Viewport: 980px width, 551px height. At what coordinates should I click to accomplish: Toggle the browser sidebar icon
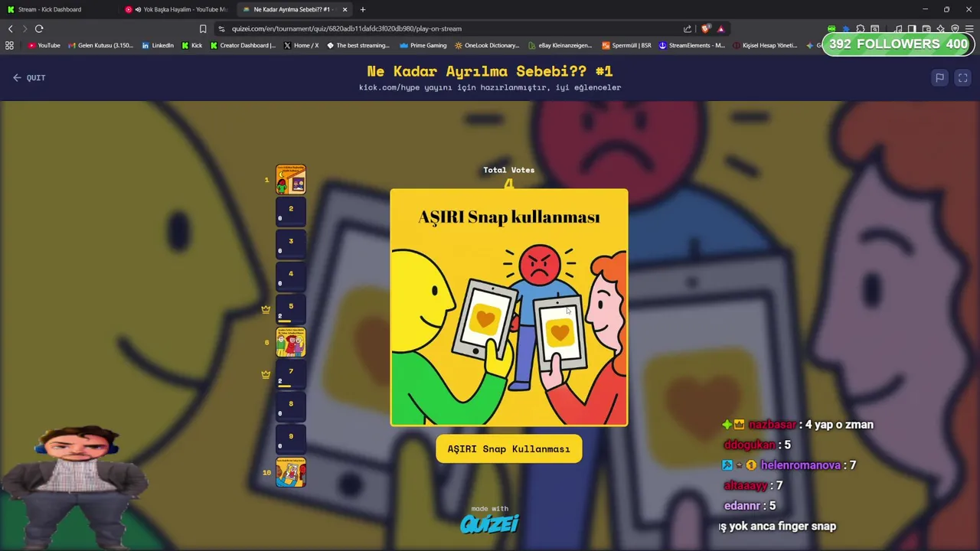click(912, 28)
